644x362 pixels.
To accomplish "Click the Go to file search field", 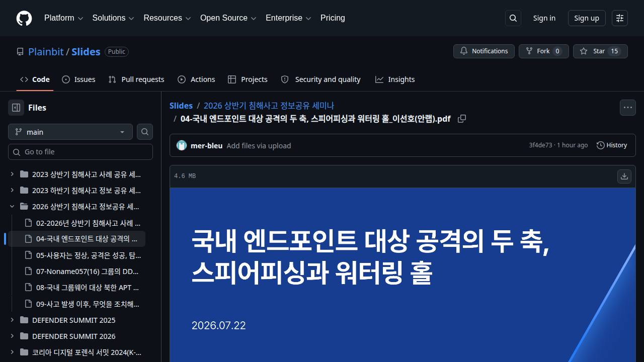I will pos(80,152).
